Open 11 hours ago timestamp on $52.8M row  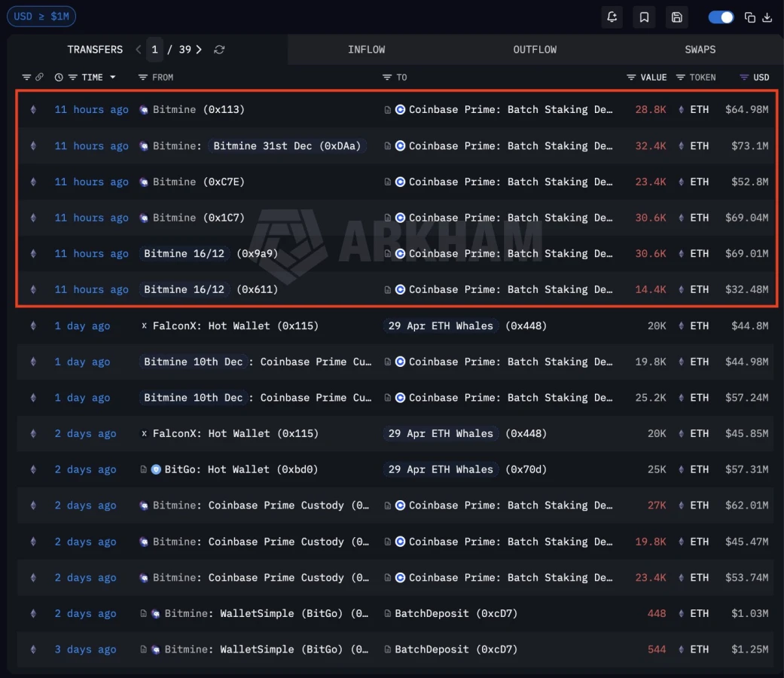(91, 182)
